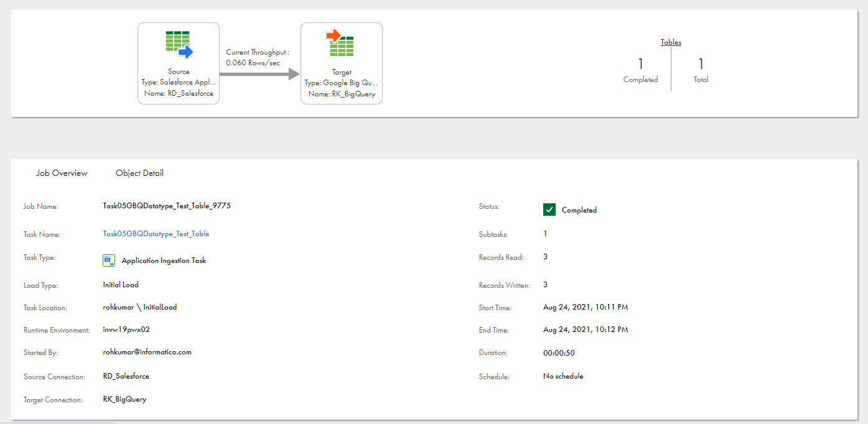This screenshot has width=868, height=424.
Task: Click the Initial Load load type value
Action: pos(121,285)
